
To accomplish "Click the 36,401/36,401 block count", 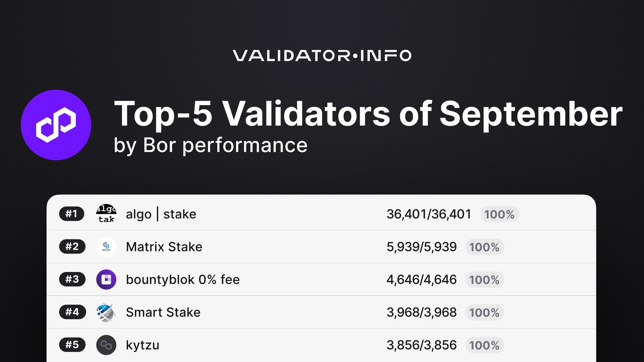I will point(429,214).
